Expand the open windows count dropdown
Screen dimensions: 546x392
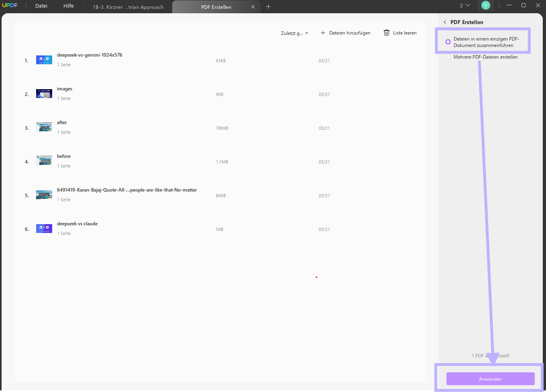[x=465, y=5]
